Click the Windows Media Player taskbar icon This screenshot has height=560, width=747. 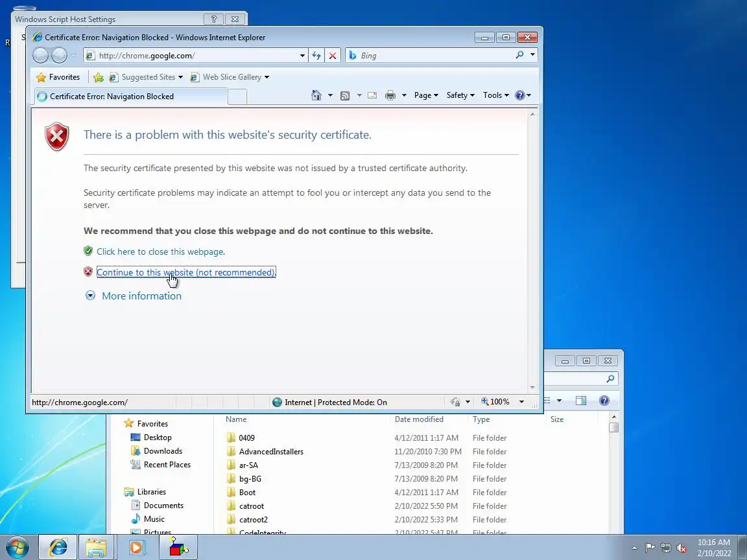(136, 547)
